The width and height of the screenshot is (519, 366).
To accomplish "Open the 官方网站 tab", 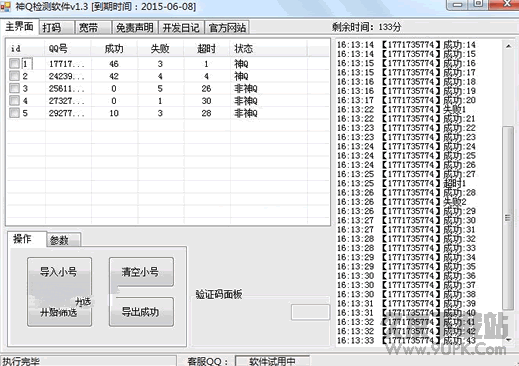I will pyautogui.click(x=227, y=28).
